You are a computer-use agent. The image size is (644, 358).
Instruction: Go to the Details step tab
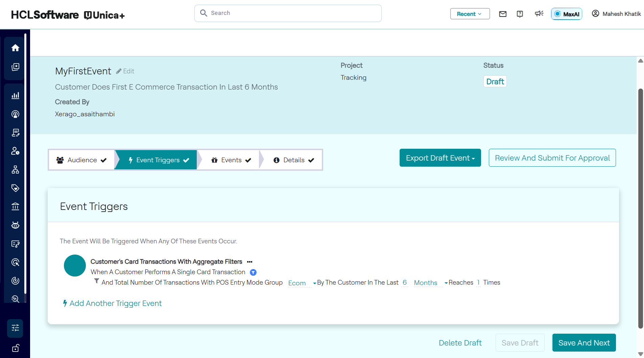point(293,160)
